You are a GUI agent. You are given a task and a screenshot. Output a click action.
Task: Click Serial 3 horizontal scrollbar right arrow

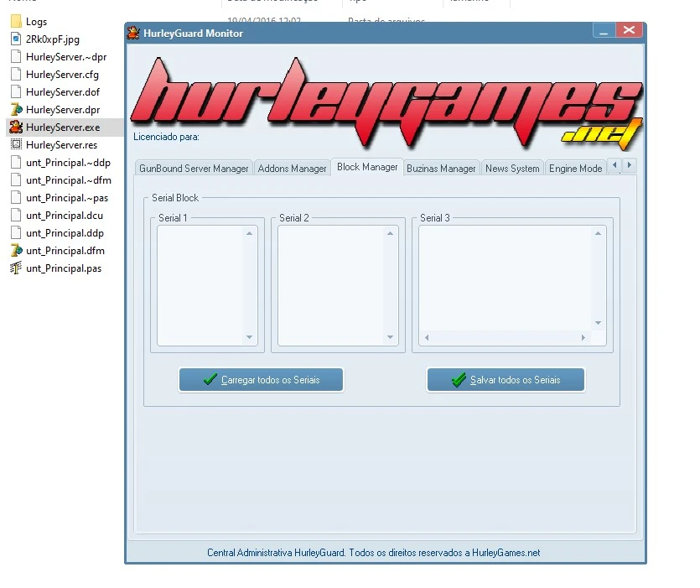583,338
